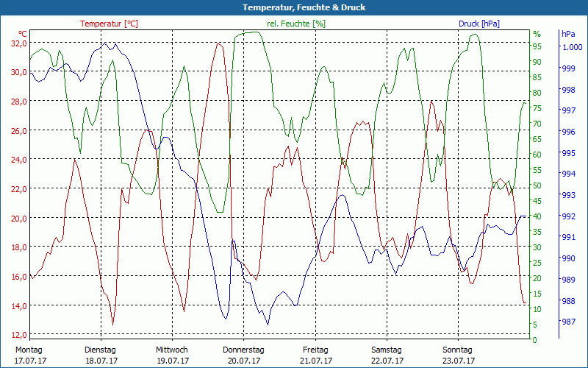
Task: Click the 'Montag' day label
Action: point(29,350)
